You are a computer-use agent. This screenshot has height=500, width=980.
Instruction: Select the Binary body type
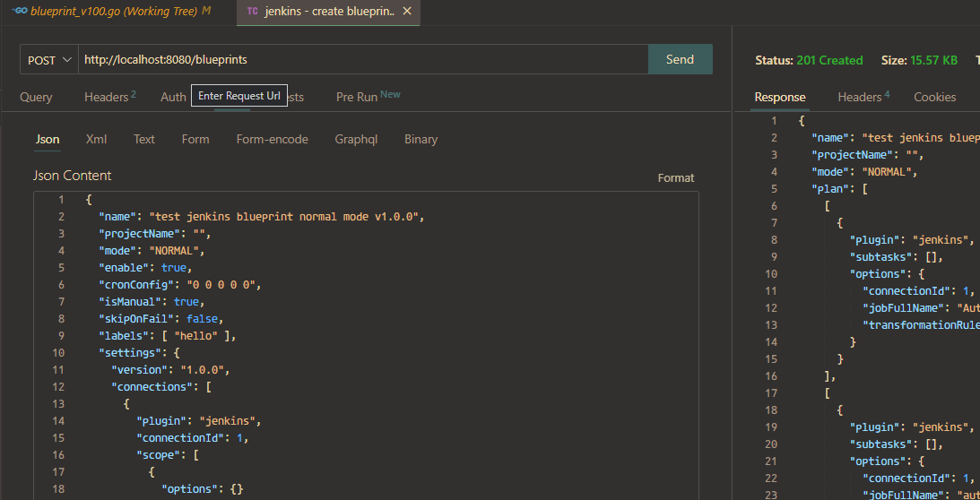(421, 140)
